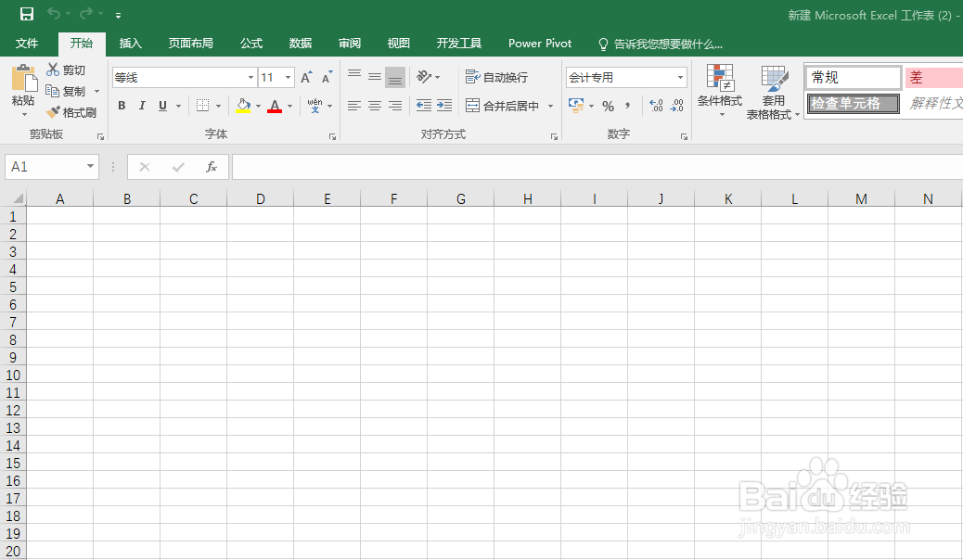Toggle center text alignment

pyautogui.click(x=375, y=106)
